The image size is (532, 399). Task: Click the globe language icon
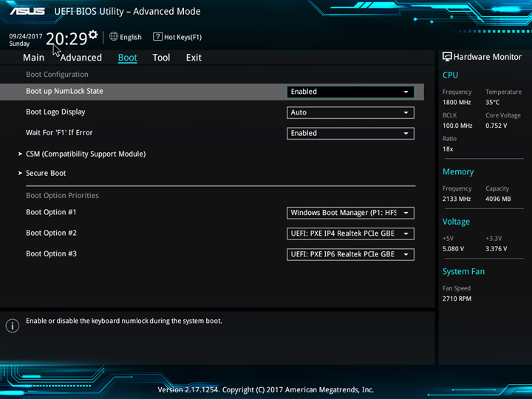pos(114,36)
